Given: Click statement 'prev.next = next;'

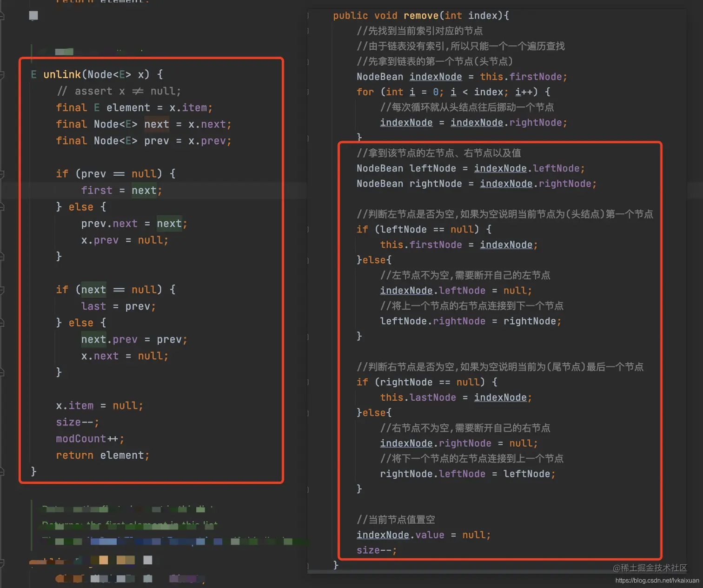Looking at the screenshot, I should 134,224.
